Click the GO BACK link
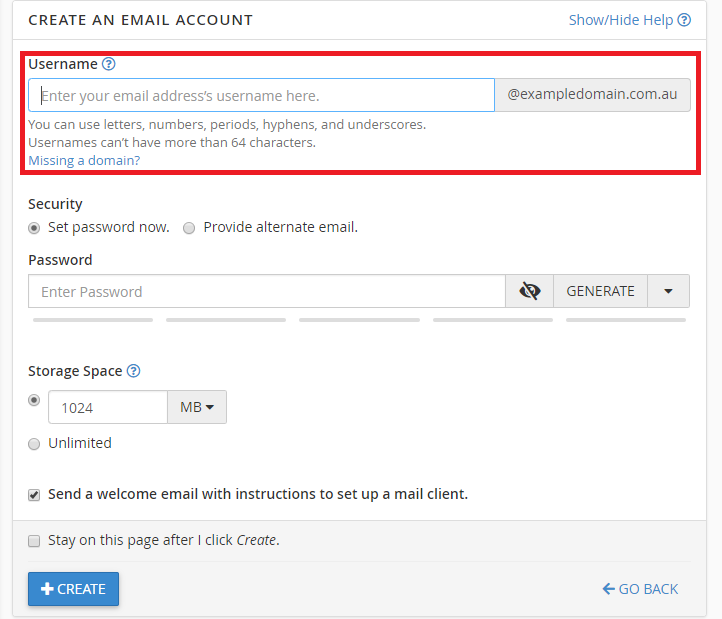This screenshot has height=619, width=722. tap(640, 589)
